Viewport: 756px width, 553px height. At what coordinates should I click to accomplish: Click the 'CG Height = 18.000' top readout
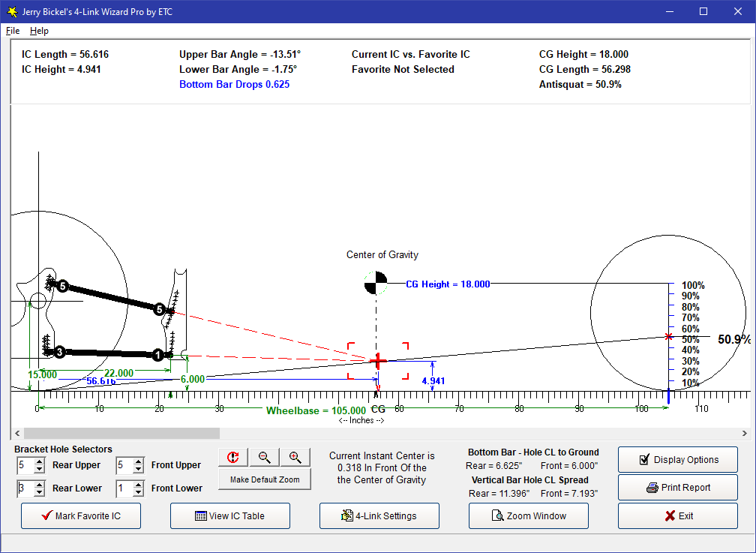click(x=583, y=55)
